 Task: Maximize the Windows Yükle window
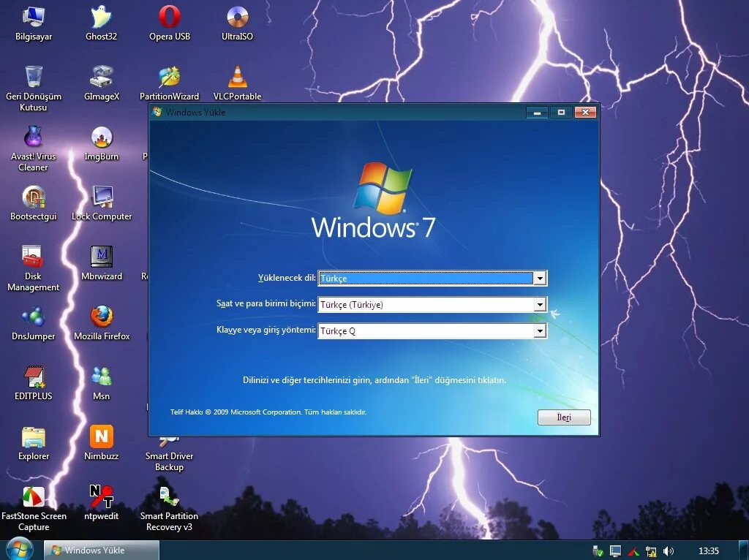(x=561, y=112)
